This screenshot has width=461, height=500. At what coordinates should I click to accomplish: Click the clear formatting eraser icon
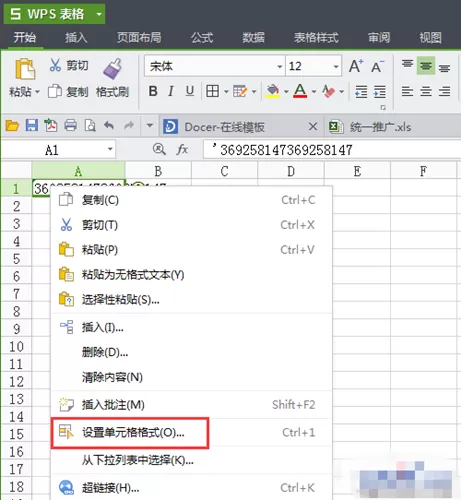tap(328, 91)
